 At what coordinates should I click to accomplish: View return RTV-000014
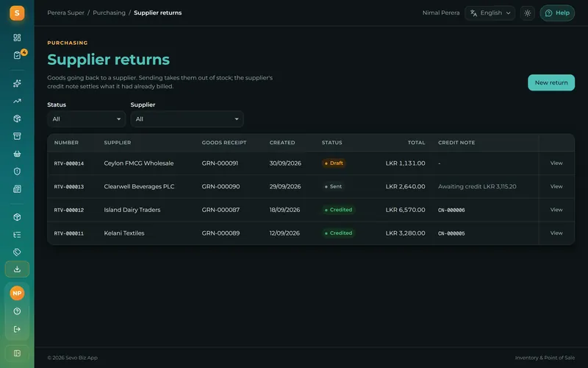(556, 163)
